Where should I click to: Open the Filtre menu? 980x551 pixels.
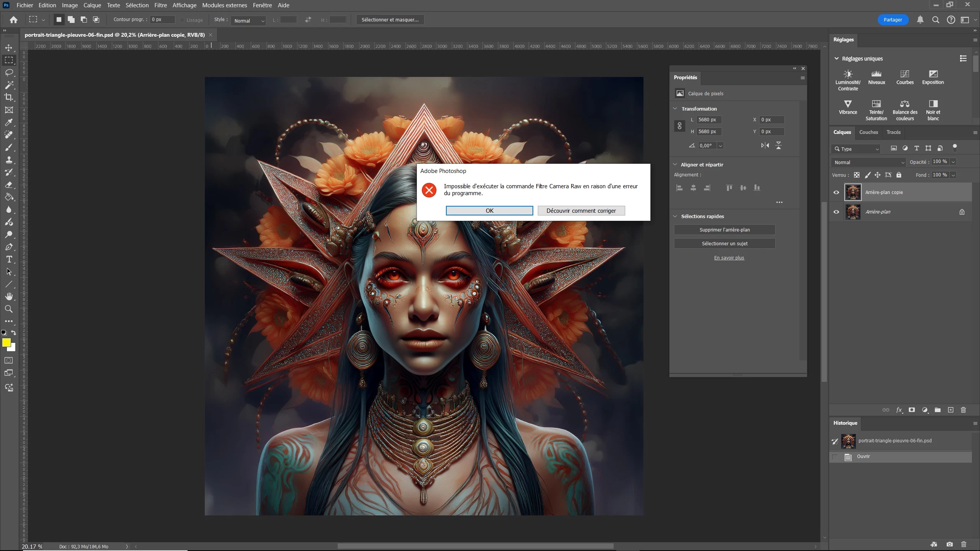[160, 5]
